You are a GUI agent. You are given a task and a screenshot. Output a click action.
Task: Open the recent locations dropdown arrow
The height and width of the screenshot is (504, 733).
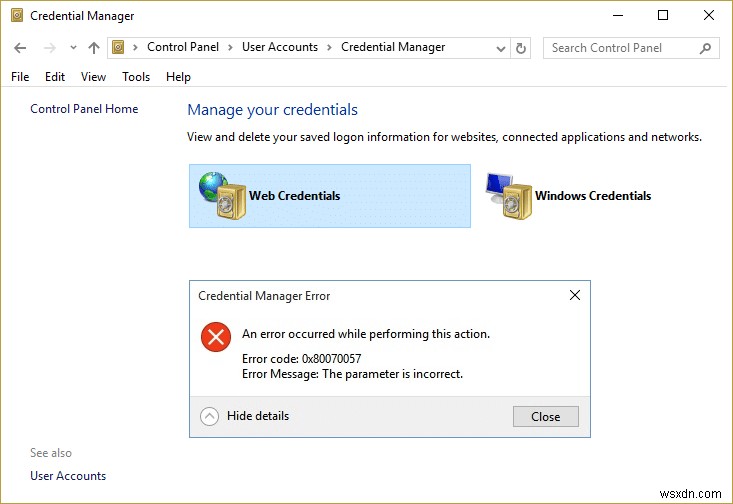[72, 47]
